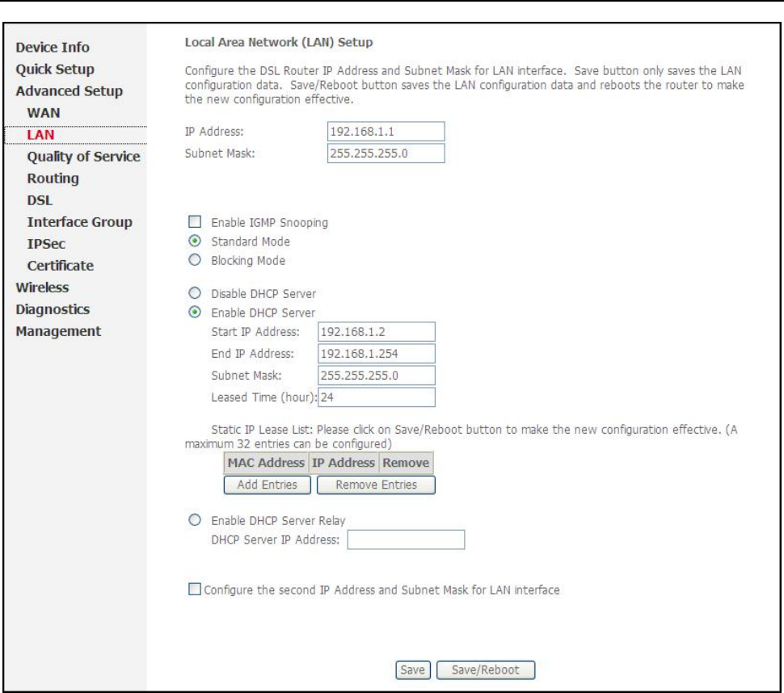Click the Start IP Address field

pos(377,332)
